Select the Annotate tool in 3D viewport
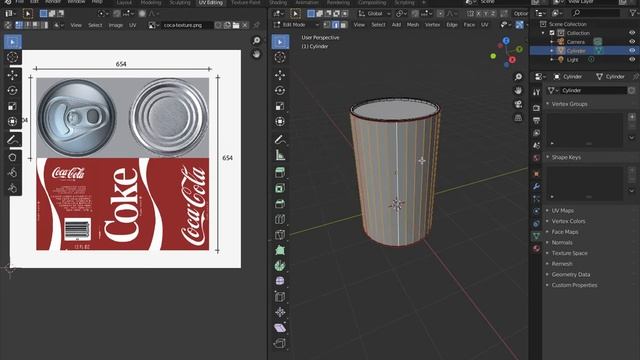 [x=280, y=140]
